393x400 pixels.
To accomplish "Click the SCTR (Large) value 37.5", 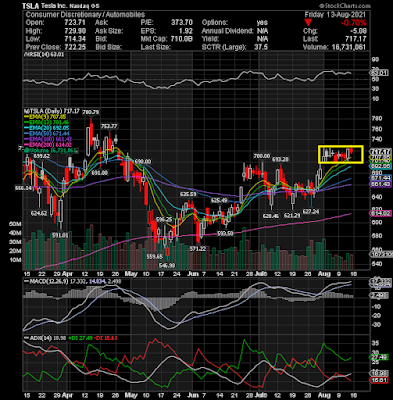I will coord(261,47).
